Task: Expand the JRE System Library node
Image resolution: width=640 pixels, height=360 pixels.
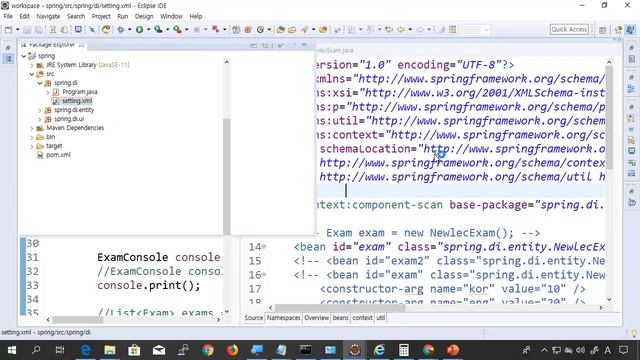Action: (32, 65)
